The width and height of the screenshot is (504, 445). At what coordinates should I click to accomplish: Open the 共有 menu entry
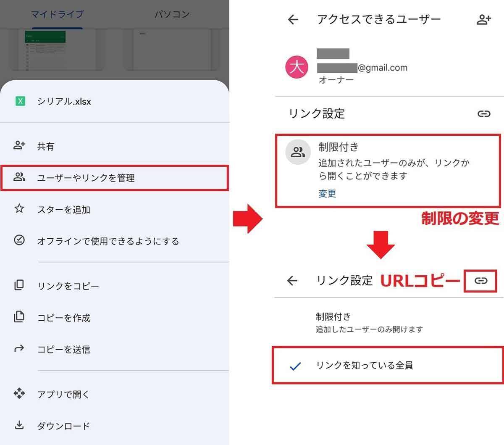click(46, 146)
